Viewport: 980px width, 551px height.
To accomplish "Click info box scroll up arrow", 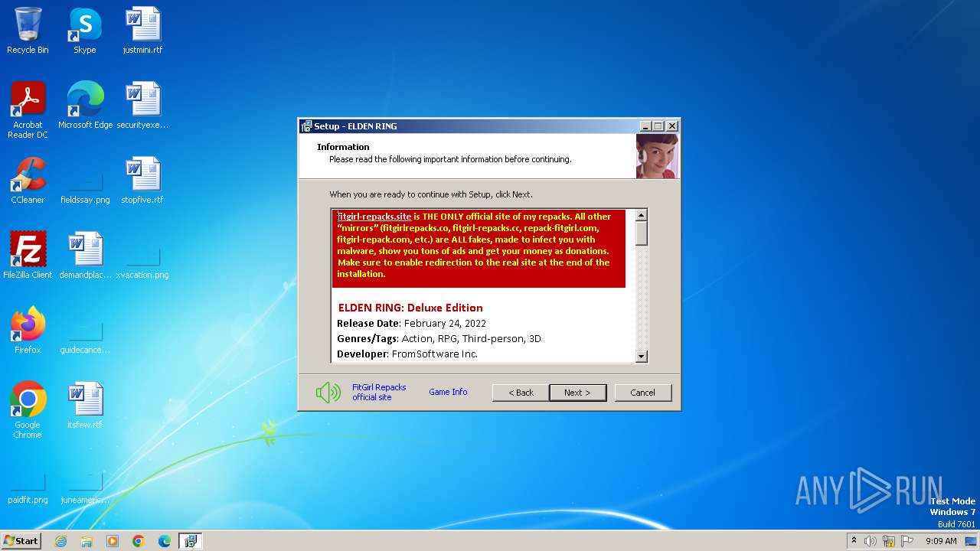I will click(642, 215).
